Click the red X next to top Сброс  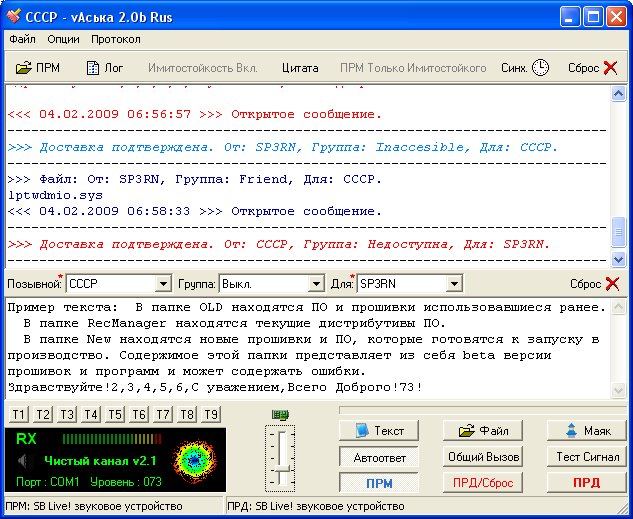611,67
